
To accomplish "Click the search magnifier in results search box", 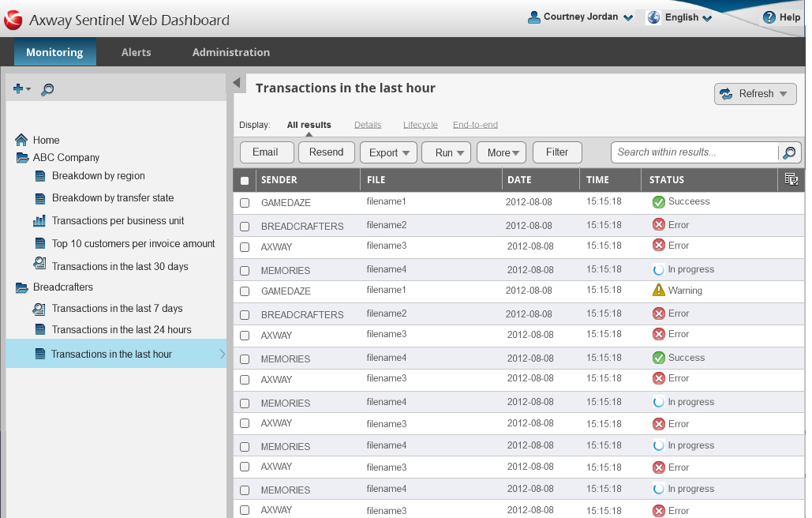I will click(x=789, y=152).
